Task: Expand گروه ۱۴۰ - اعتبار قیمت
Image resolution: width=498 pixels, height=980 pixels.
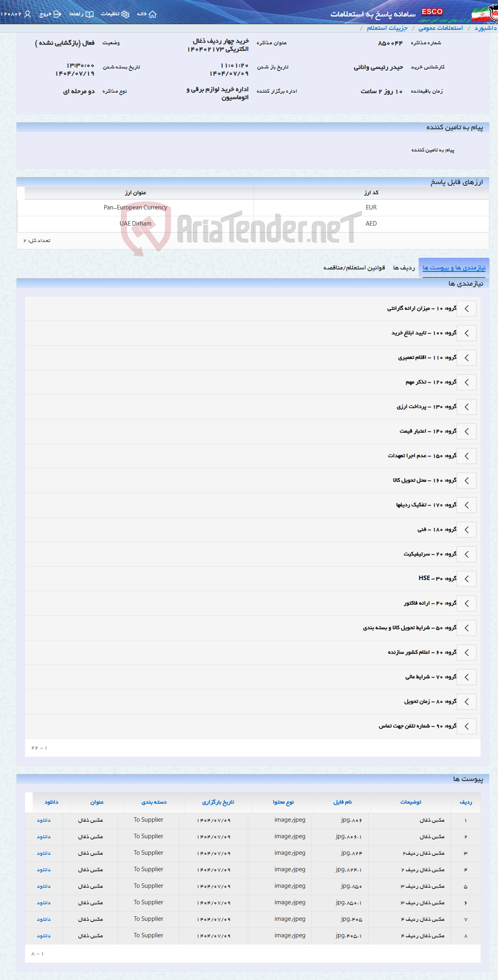Action: [467, 431]
